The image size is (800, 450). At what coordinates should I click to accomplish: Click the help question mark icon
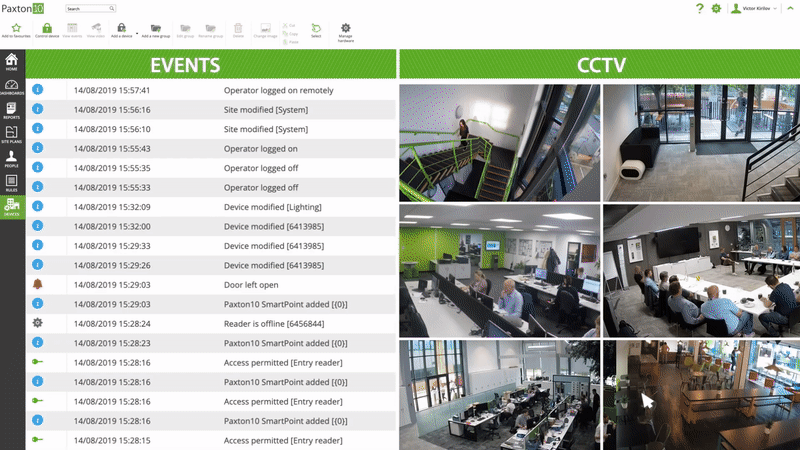pos(699,8)
